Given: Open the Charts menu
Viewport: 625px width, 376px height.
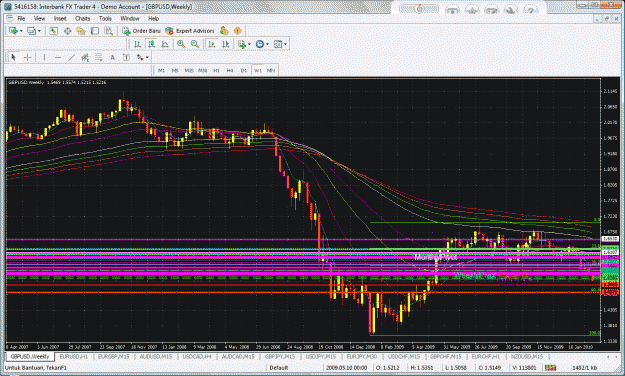Looking at the screenshot, I should pos(83,18).
